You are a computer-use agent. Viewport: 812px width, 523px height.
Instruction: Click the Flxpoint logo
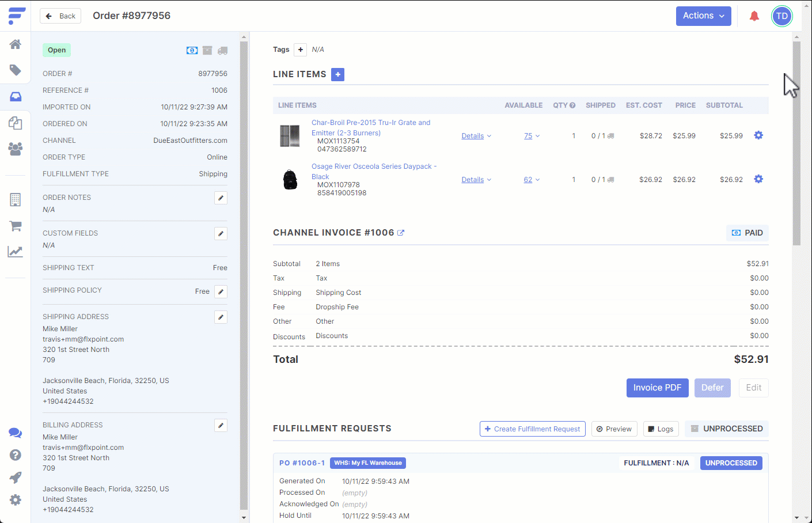[17, 16]
